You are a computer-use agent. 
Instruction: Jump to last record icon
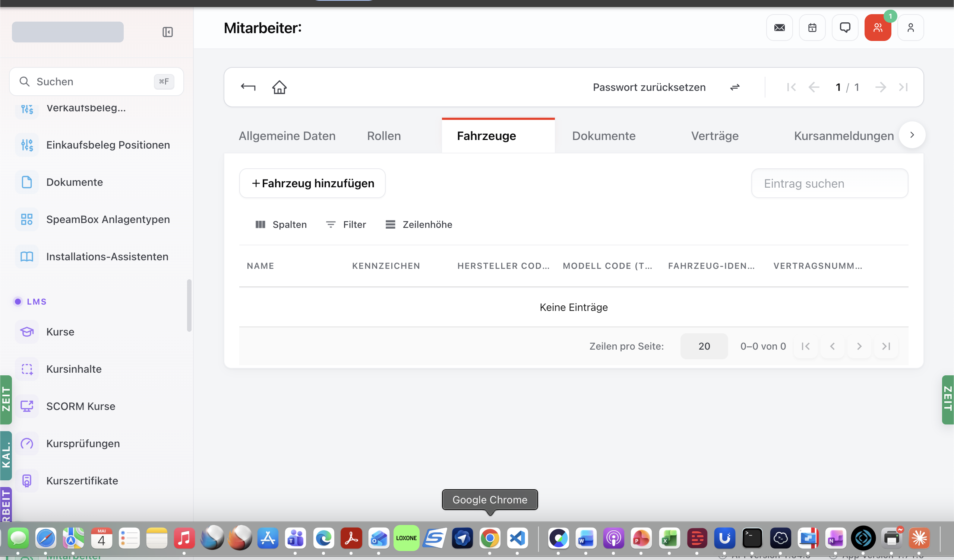click(x=903, y=87)
